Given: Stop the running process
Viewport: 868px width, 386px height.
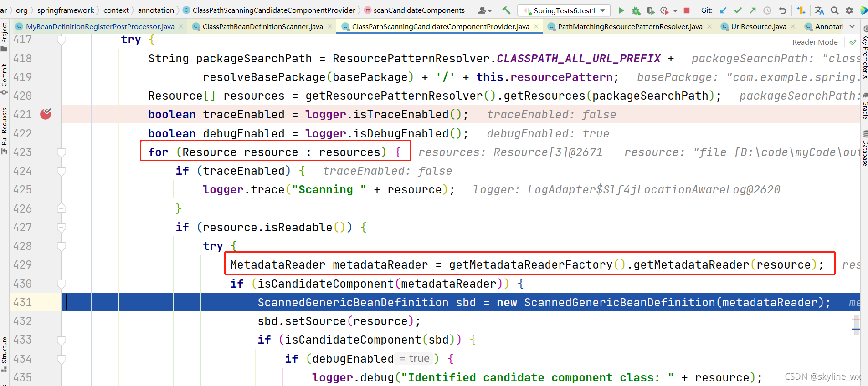Looking at the screenshot, I should 687,10.
